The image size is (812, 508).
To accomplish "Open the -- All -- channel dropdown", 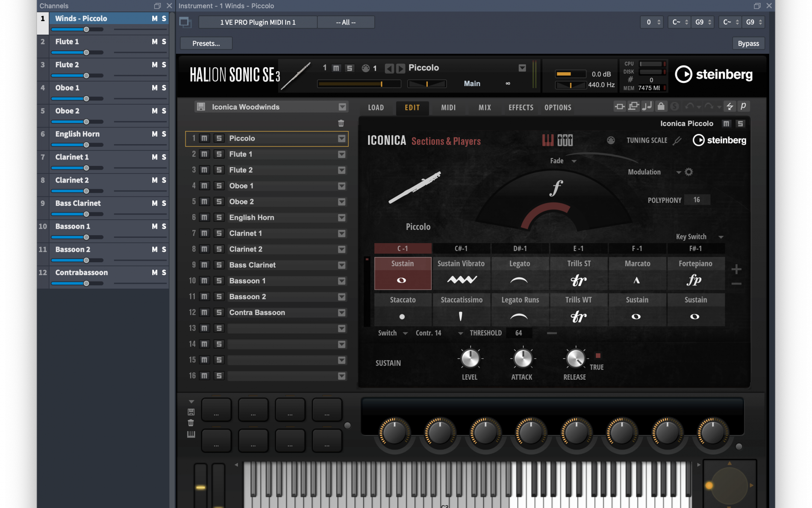I will point(346,22).
